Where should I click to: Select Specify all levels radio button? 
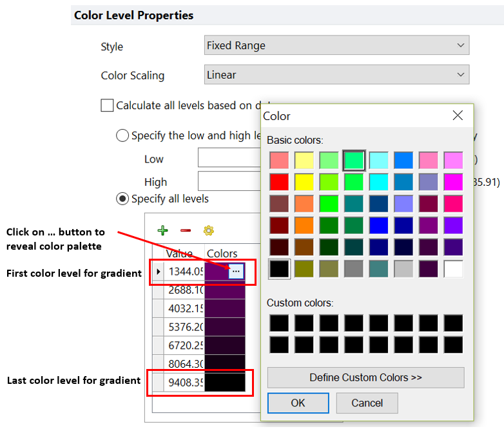(122, 199)
